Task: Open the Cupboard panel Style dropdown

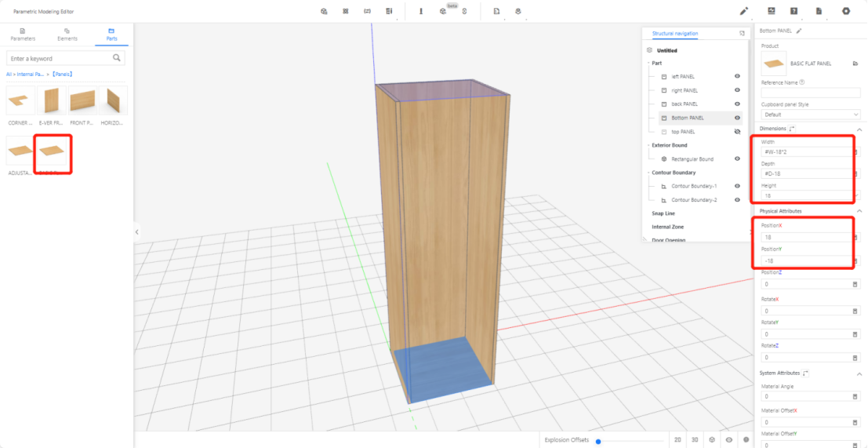Action: pos(811,115)
